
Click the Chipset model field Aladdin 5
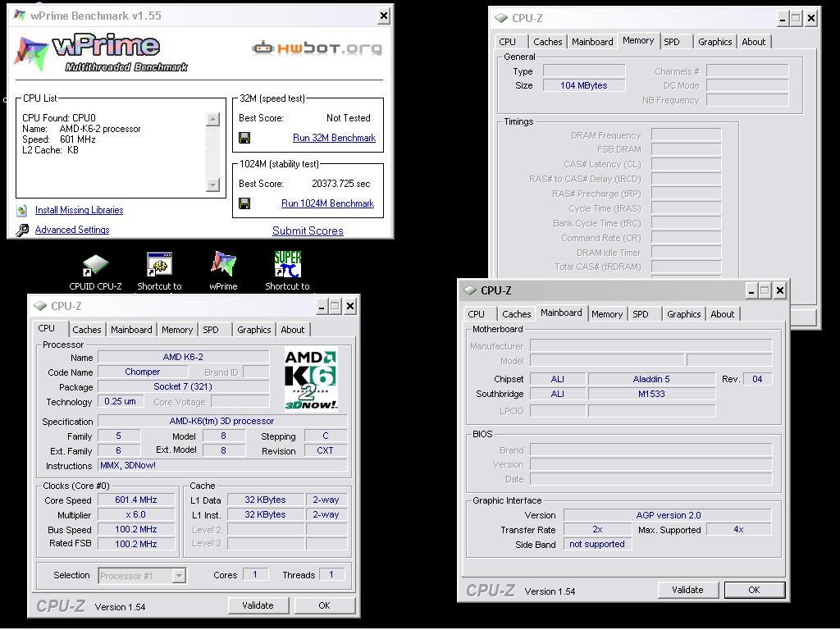click(651, 379)
